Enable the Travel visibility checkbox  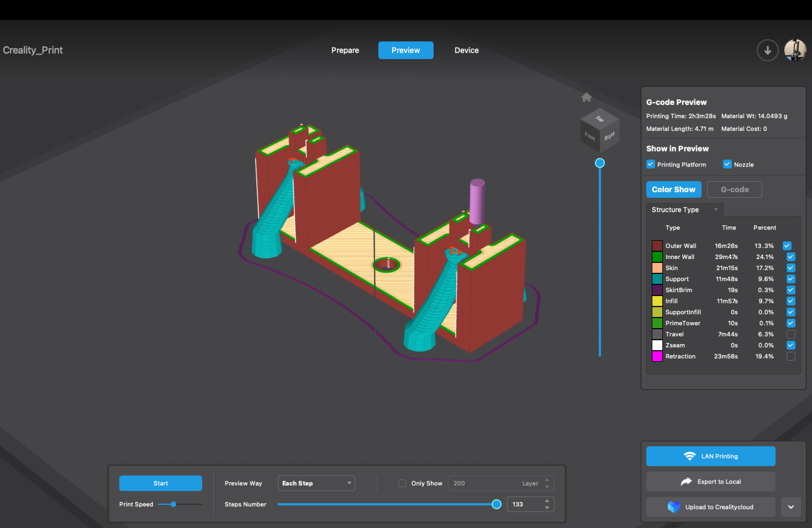coord(790,334)
